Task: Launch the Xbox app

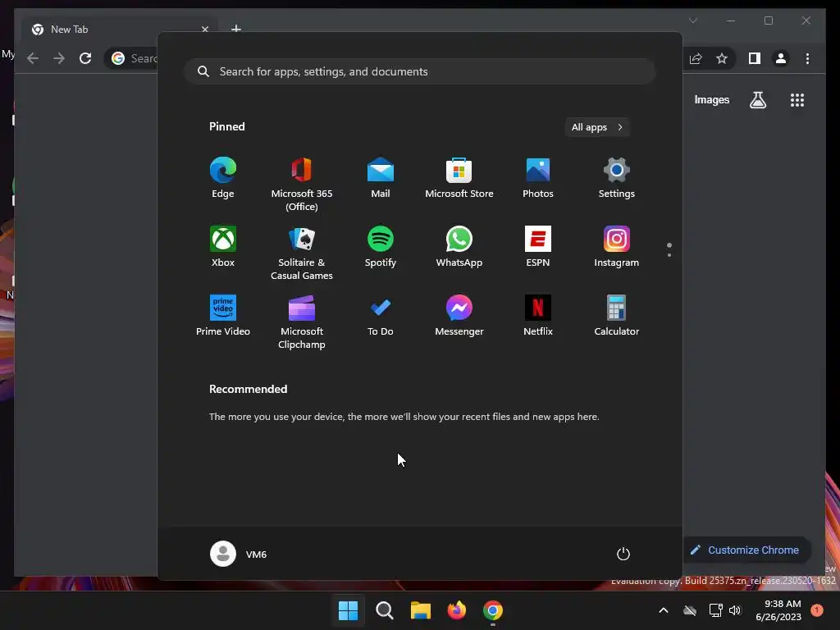Action: pos(223,247)
